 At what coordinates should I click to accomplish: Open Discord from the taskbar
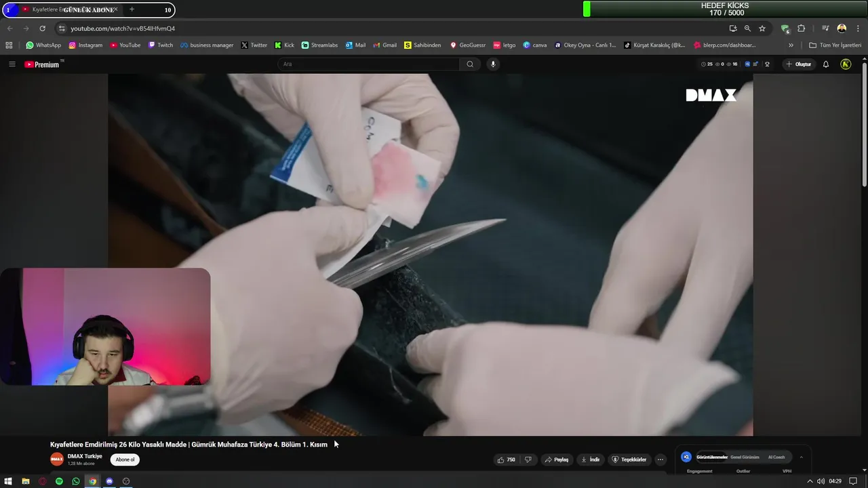click(x=109, y=481)
